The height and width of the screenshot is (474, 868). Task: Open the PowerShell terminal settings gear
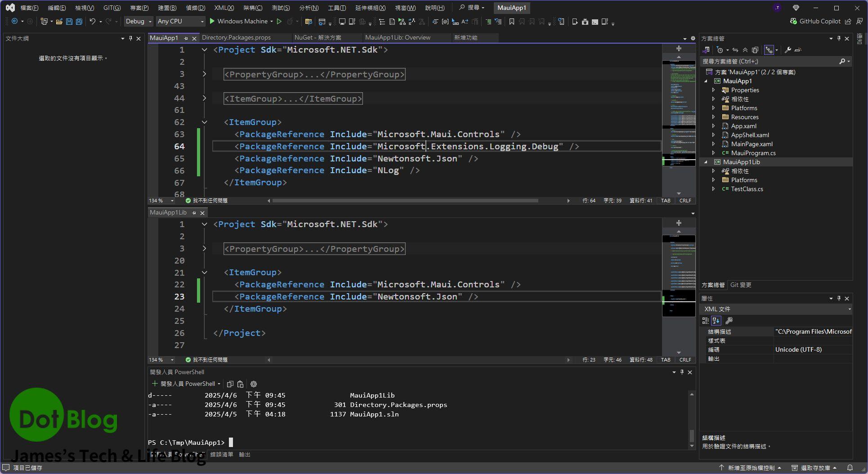(254, 384)
